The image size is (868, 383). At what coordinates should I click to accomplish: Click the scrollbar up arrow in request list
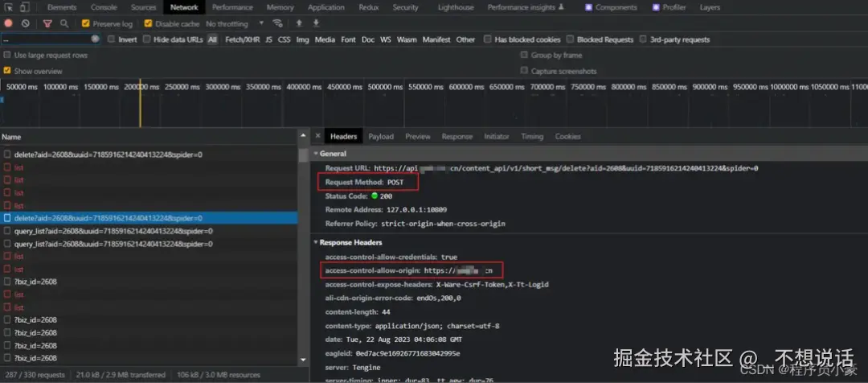303,136
